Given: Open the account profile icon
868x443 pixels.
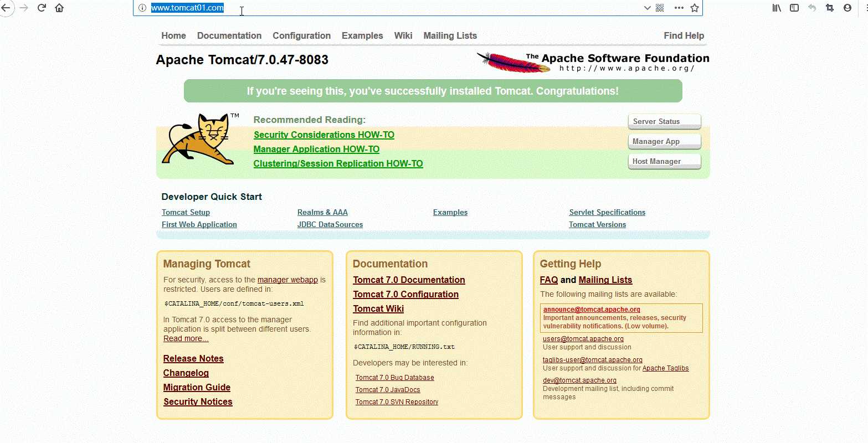Looking at the screenshot, I should [x=848, y=8].
